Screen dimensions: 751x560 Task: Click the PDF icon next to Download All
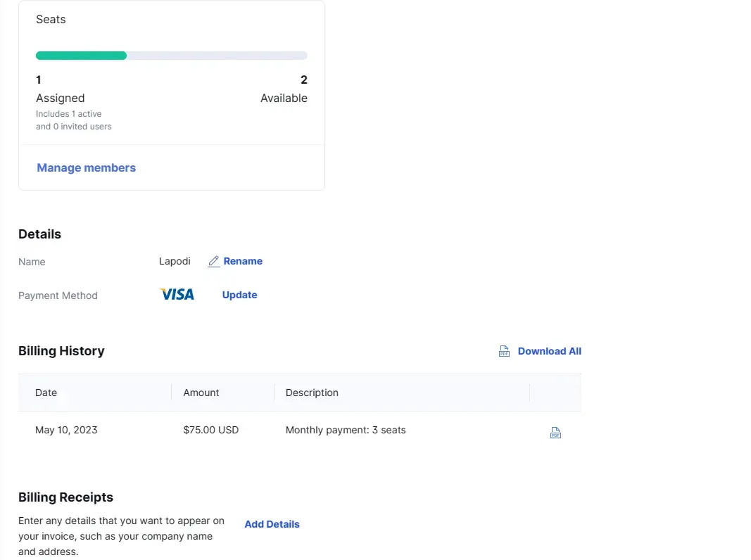(x=504, y=352)
